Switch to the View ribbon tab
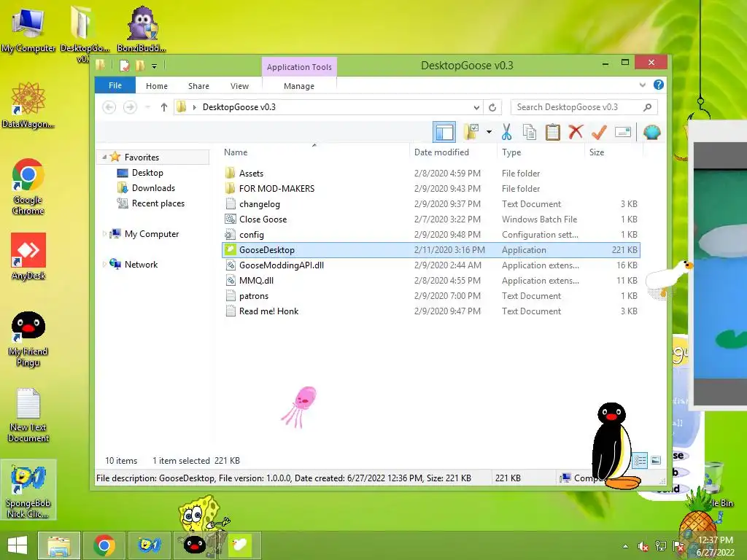Viewport: 747px width, 560px height. pyautogui.click(x=239, y=86)
